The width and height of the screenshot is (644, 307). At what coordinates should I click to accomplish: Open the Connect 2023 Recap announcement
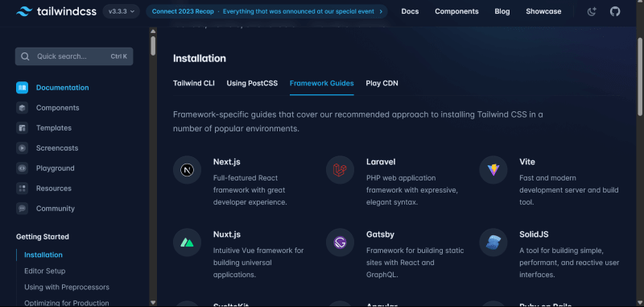[x=266, y=11]
